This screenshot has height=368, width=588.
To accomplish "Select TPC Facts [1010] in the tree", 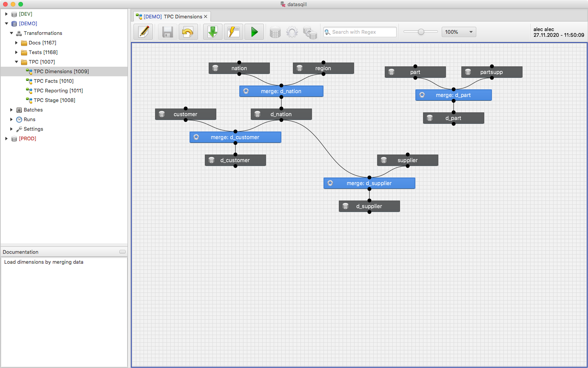I will (54, 81).
